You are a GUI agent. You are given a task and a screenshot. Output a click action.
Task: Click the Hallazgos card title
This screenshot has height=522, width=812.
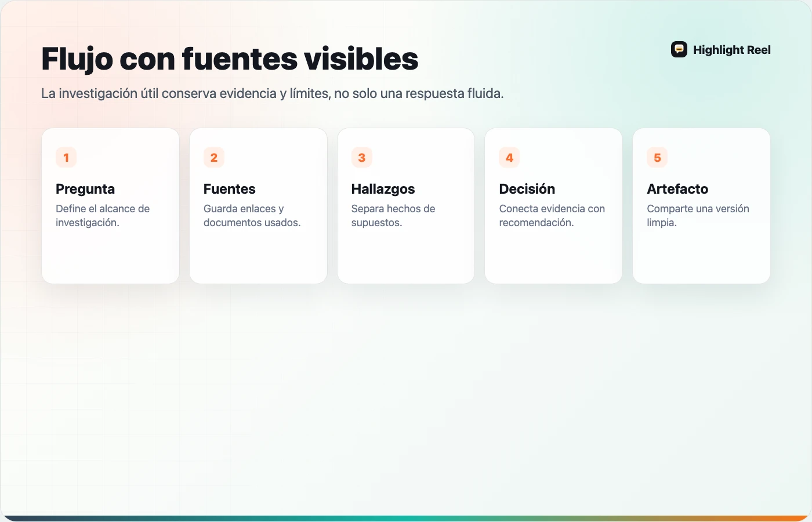383,189
